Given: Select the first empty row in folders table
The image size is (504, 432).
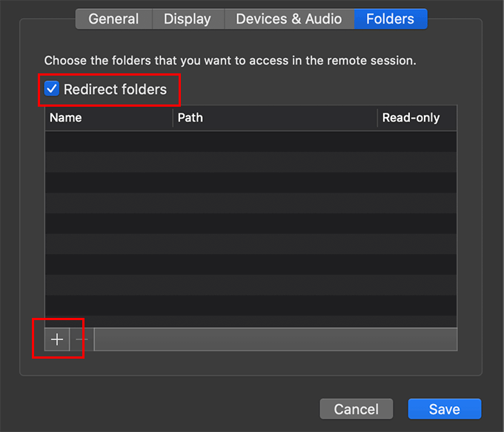Looking at the screenshot, I should click(x=251, y=142).
